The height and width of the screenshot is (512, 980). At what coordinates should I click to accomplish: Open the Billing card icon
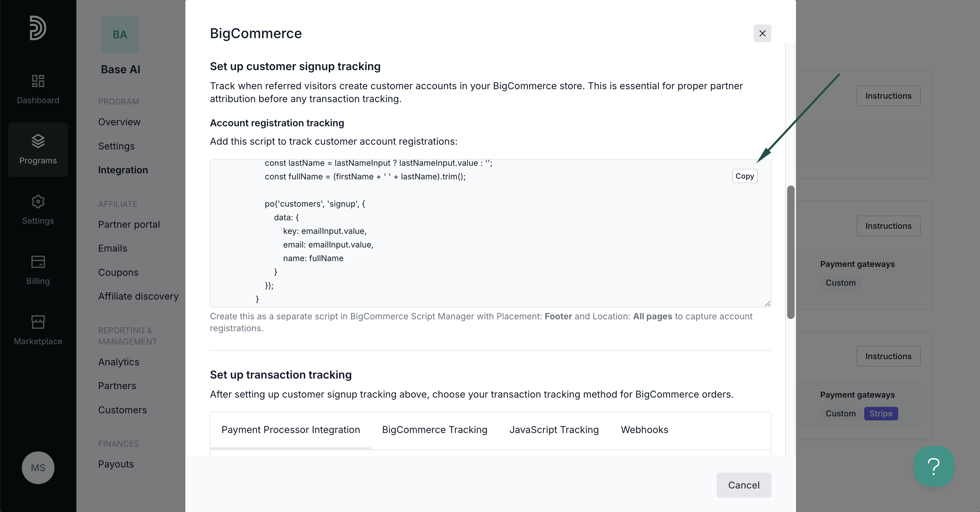coord(38,261)
